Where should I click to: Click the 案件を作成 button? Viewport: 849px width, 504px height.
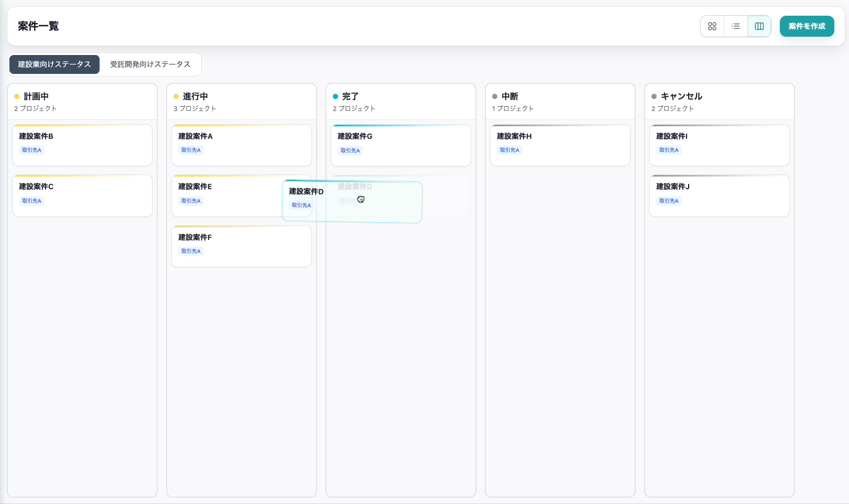tap(807, 26)
